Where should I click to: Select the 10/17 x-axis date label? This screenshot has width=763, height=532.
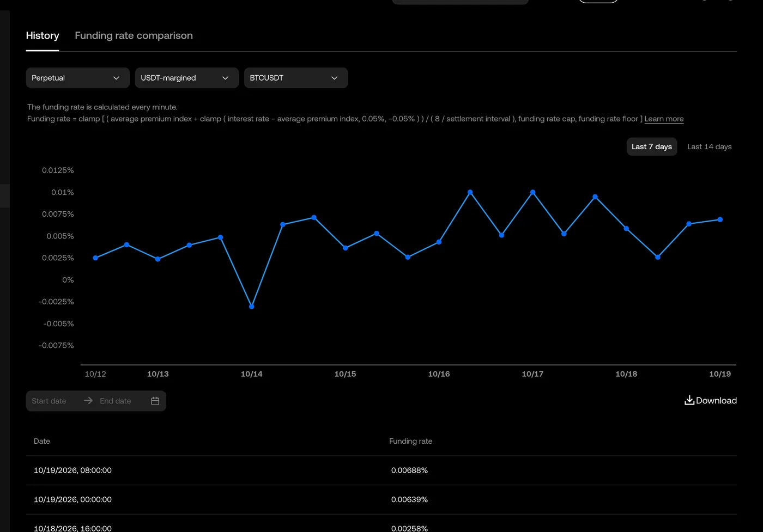tap(532, 374)
